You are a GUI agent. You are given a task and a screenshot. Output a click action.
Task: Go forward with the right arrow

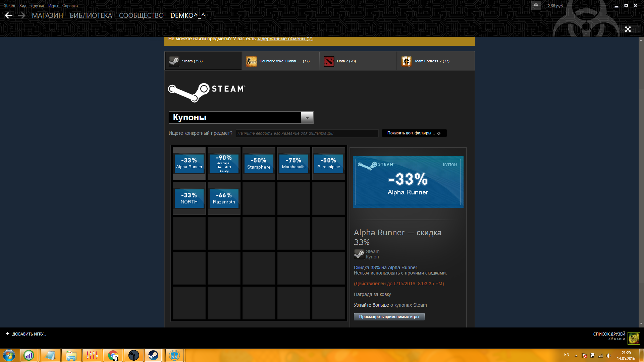21,15
